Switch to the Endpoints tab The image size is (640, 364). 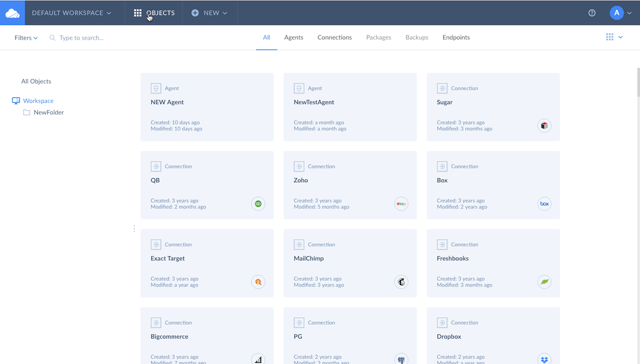pos(456,37)
